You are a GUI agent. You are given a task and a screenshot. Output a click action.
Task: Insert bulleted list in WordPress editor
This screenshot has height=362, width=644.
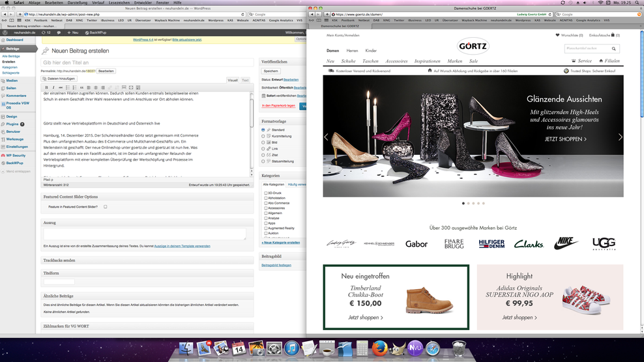point(67,87)
